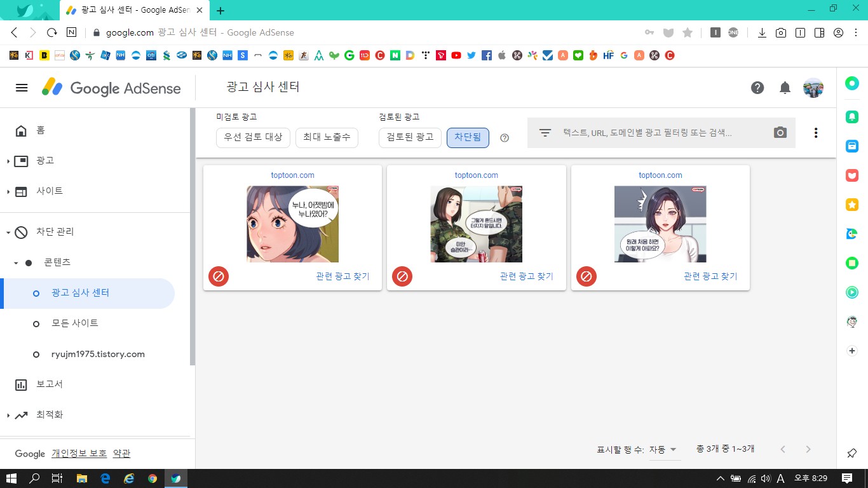Viewport: 868px width, 488px height.
Task: Click the 광고 심사 센터 browser tab
Action: click(135, 10)
